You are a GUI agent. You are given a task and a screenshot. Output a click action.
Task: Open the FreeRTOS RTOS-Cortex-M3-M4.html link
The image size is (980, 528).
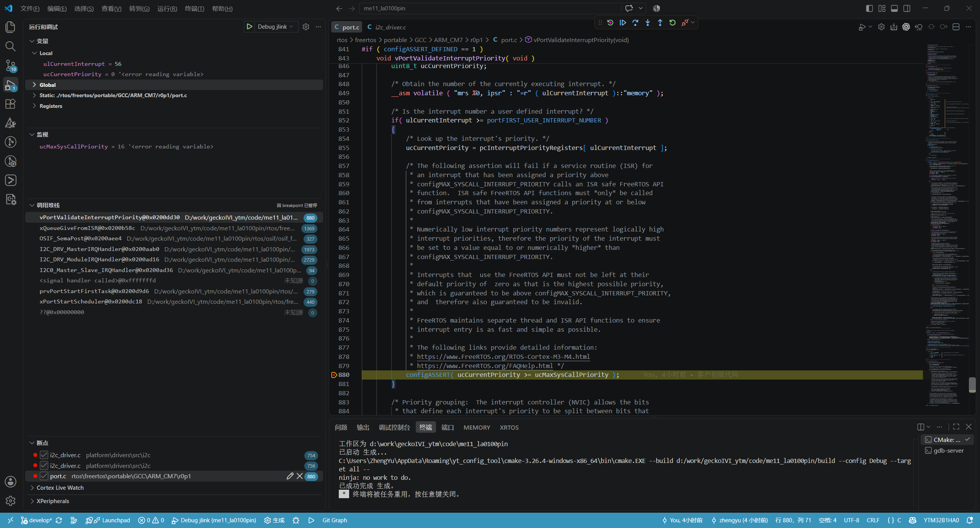click(x=503, y=357)
